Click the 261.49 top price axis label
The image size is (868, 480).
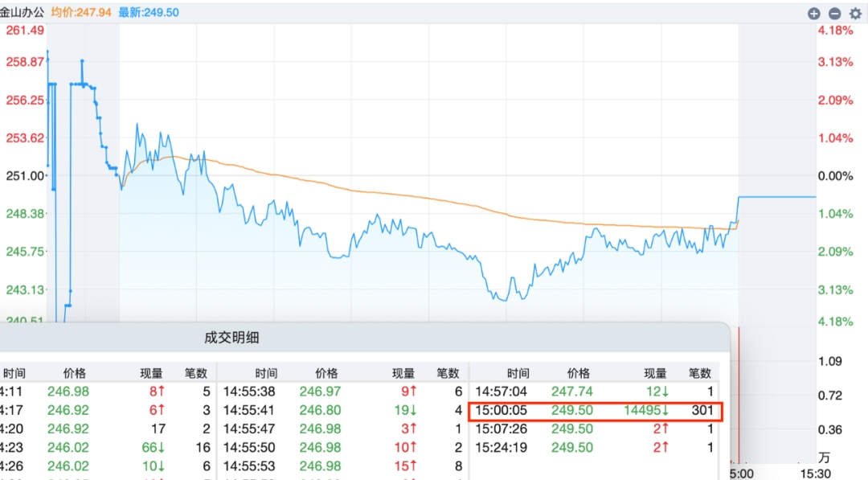[25, 31]
